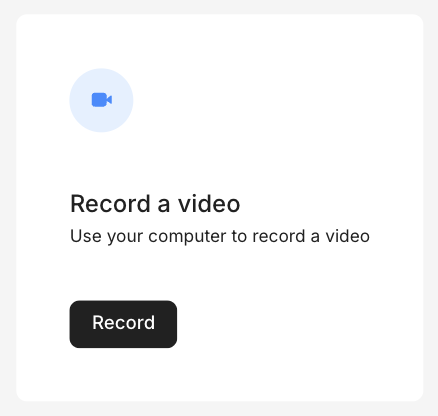Click the bottom edge of the blue circle
The height and width of the screenshot is (416, 438).
(x=101, y=131)
